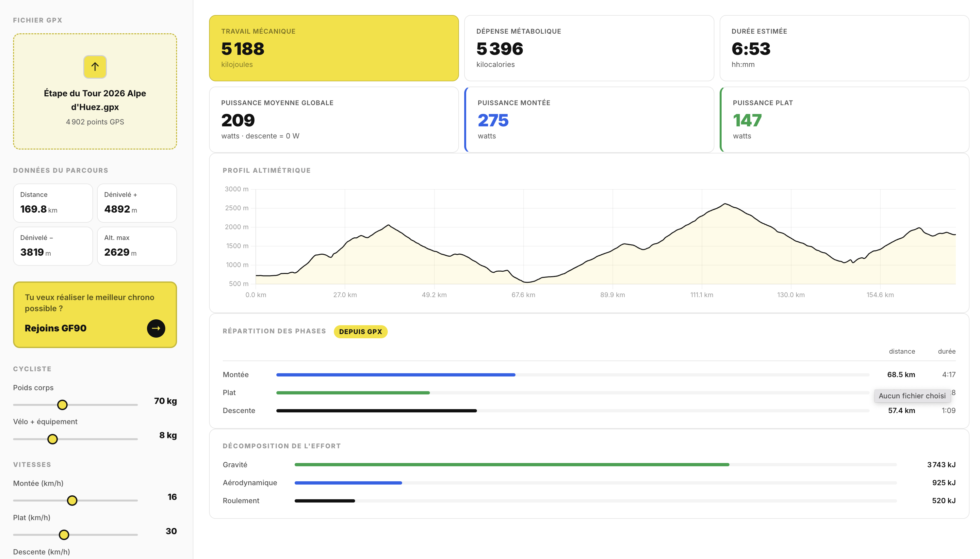Click the Vélo + équipement slider handle
Screen dimensions: 980x559
tap(53, 439)
